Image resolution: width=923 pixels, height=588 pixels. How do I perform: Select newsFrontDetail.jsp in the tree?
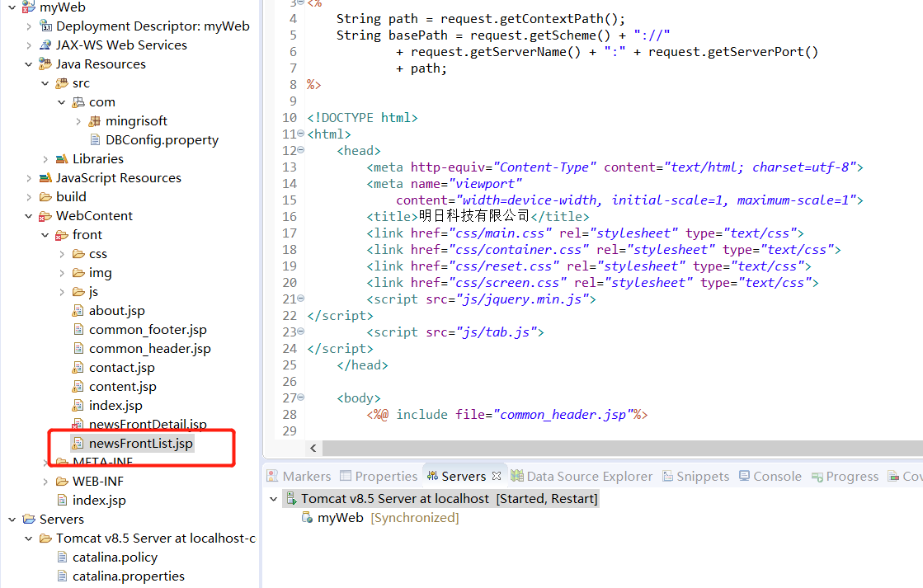click(x=148, y=424)
